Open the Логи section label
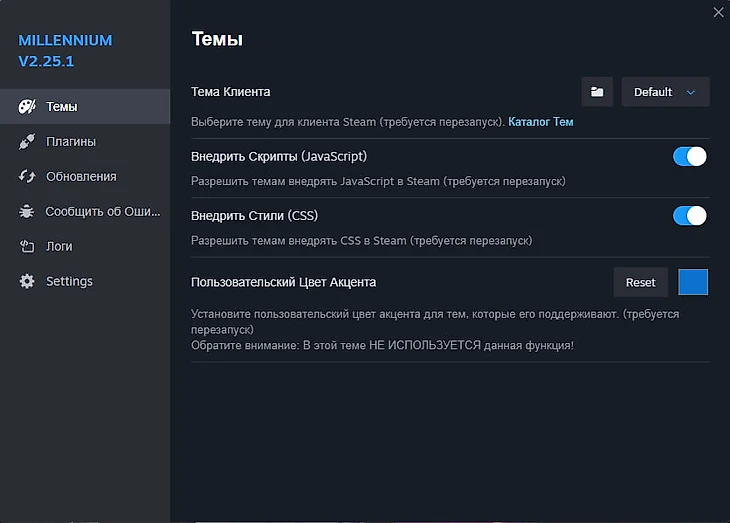 click(59, 247)
